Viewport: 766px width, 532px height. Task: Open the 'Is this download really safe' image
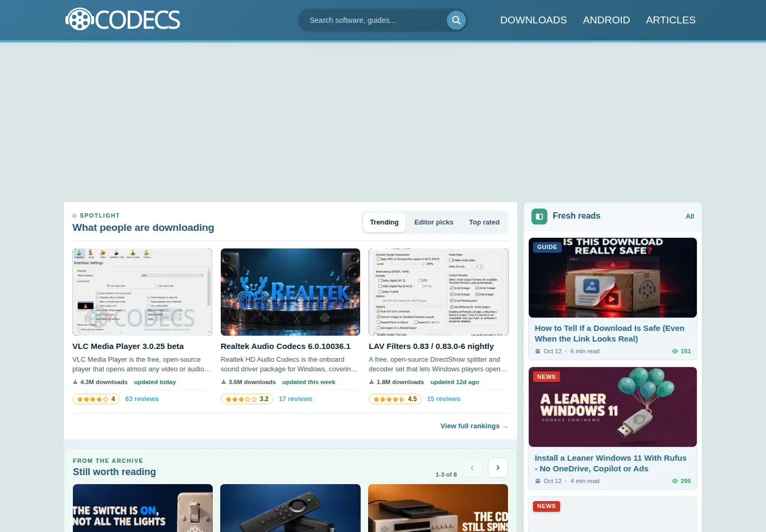pos(613,278)
